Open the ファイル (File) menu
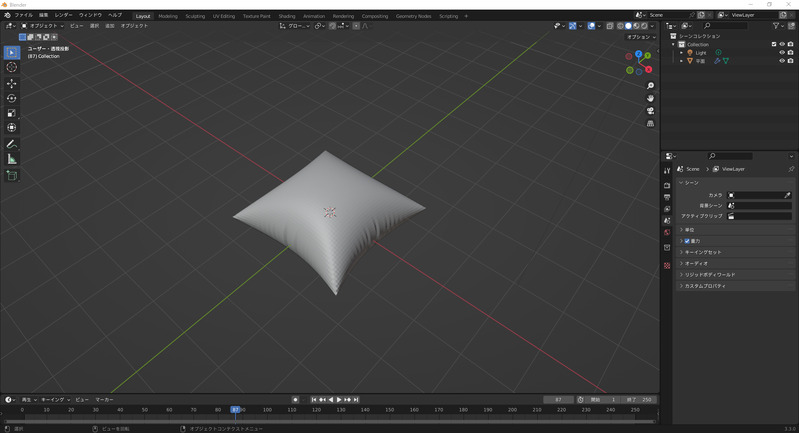 (23, 15)
